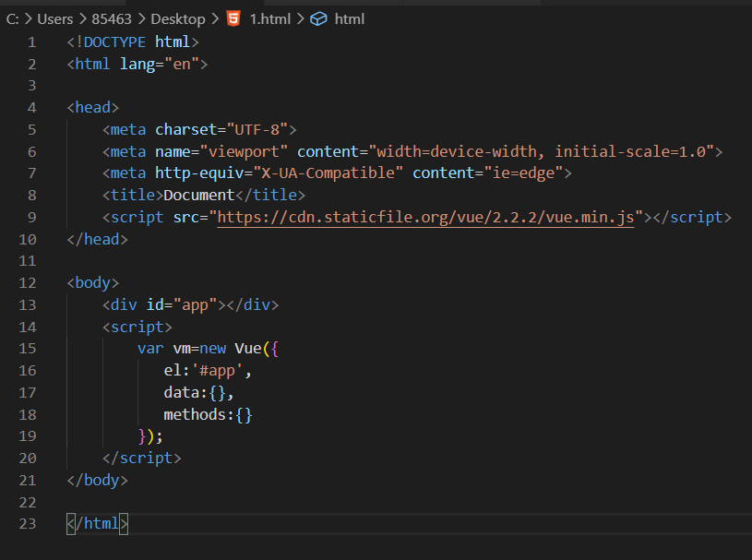Open the 'Users' breadcrumb segment
Viewport: 752px width, 560px height.
pos(55,18)
